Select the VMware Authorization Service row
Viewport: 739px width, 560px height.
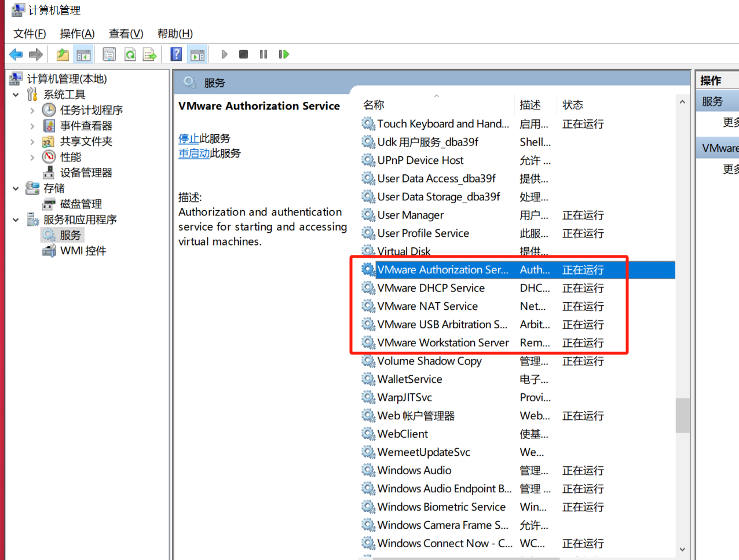[x=517, y=270]
